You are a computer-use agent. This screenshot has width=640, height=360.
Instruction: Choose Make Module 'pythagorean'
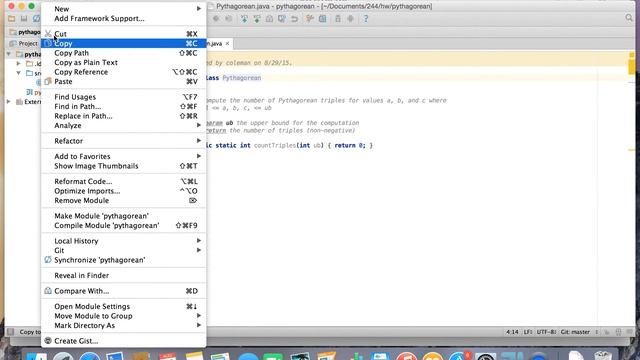point(123,216)
